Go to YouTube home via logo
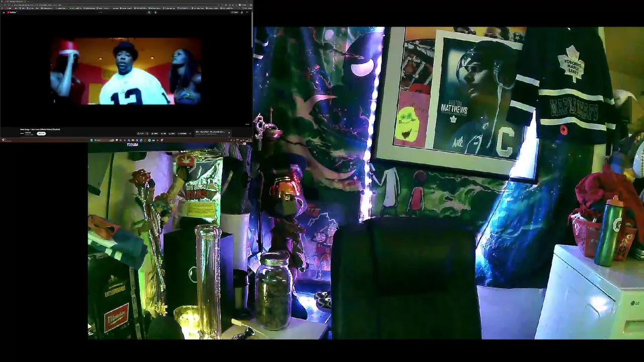 pos(12,12)
